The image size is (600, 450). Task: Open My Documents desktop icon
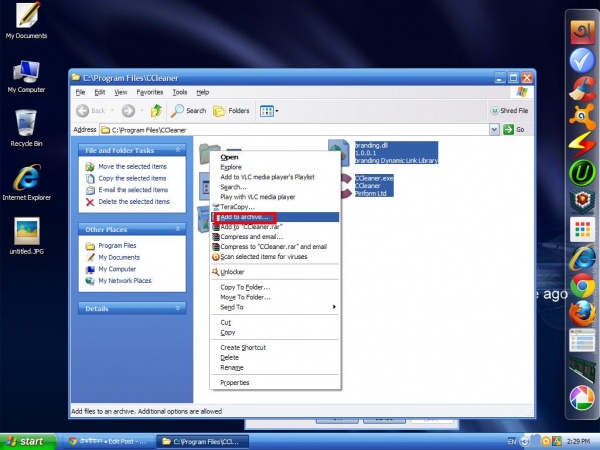point(26,20)
